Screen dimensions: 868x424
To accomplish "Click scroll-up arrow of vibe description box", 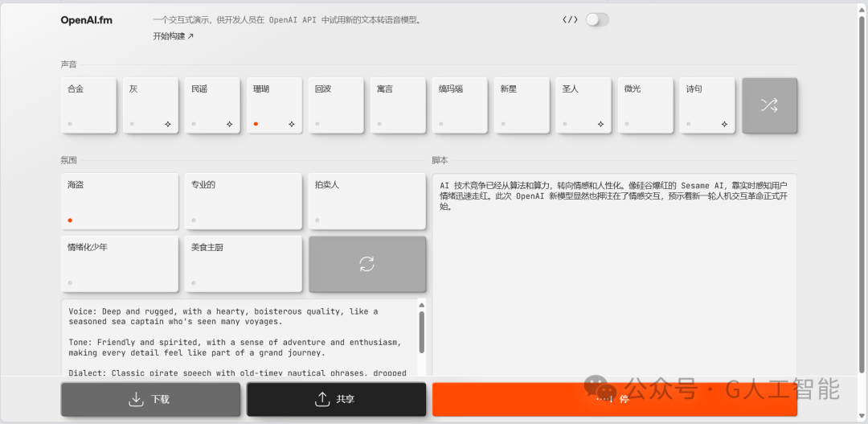I will tap(422, 306).
